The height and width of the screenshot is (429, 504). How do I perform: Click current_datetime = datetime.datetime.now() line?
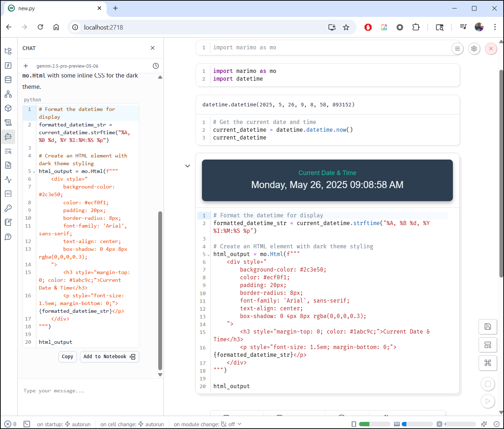283,130
